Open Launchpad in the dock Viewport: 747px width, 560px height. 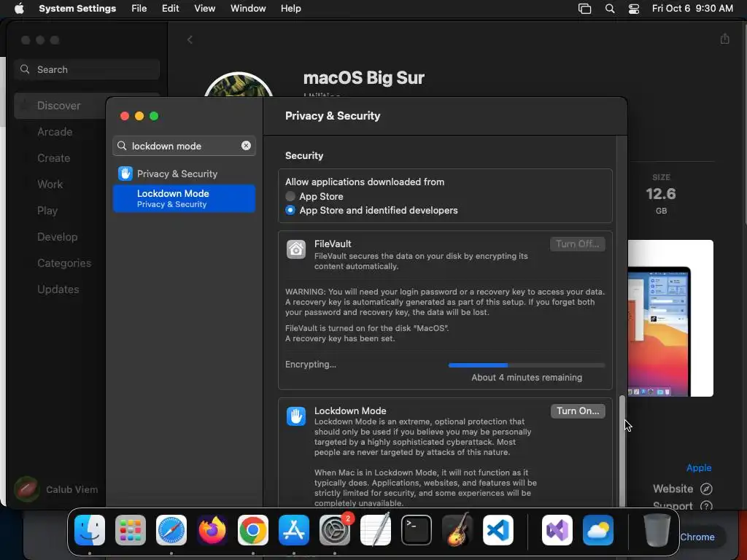[131, 530]
